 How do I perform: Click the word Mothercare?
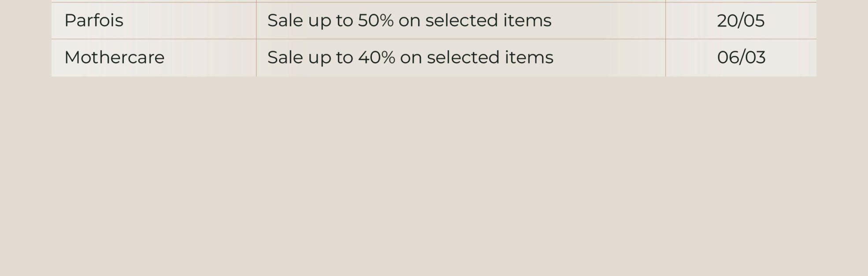115,58
